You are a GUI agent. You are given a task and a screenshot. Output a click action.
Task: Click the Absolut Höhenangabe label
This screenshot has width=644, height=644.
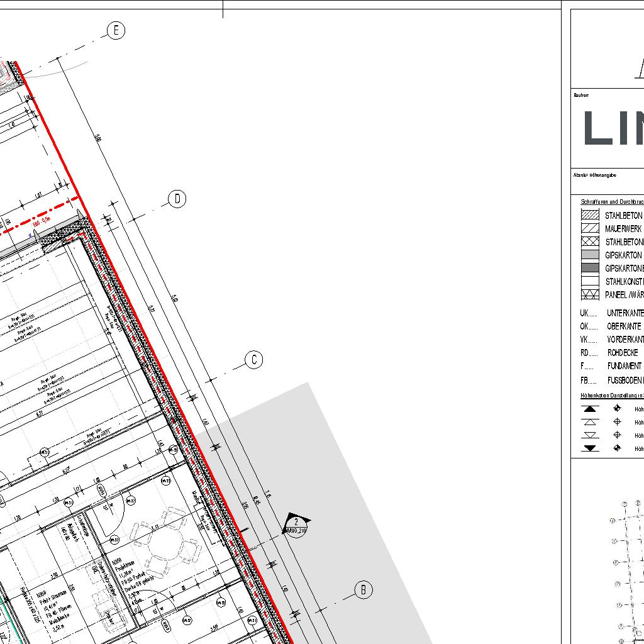pos(595,175)
